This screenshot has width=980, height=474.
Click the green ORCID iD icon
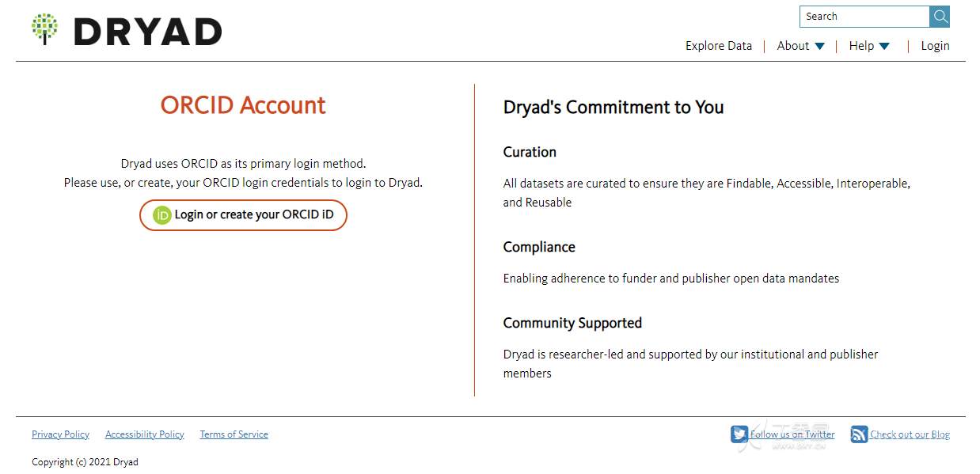point(162,215)
